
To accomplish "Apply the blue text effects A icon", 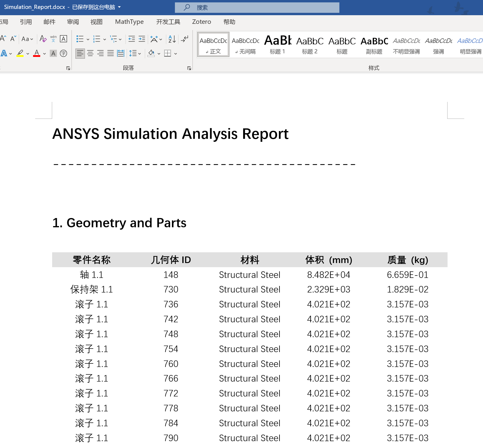I will click(x=4, y=53).
